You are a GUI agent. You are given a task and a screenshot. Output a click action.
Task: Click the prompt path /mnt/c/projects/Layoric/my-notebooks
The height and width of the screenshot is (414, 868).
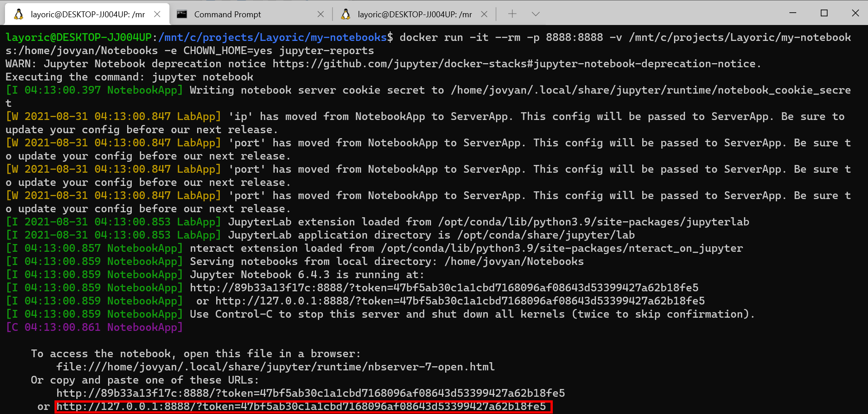pyautogui.click(x=273, y=37)
